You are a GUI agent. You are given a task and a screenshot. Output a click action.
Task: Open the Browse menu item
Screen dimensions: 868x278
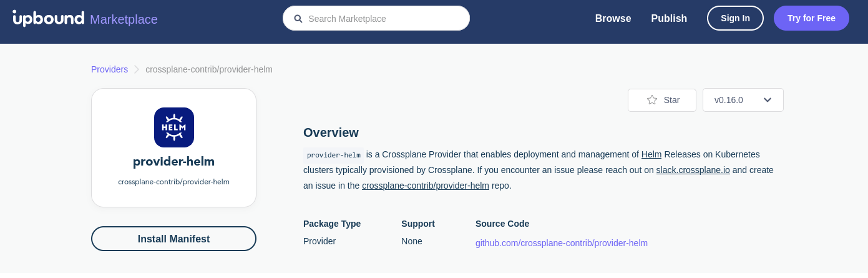(613, 19)
